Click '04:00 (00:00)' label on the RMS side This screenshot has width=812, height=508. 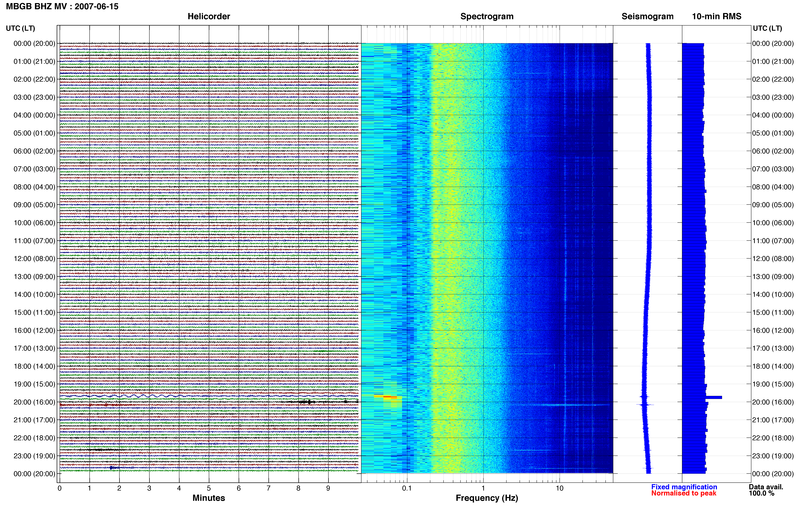773,115
